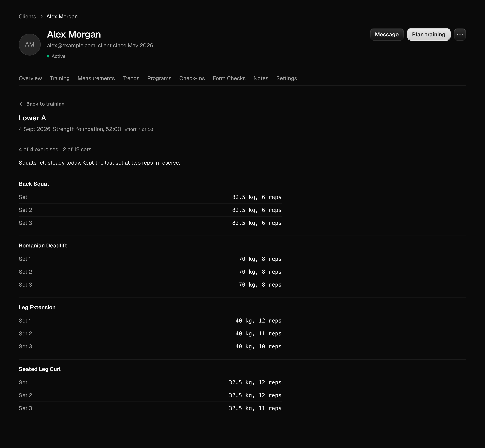Select Leg Extension value 40 kg, 11 reps
485x448 pixels.
pyautogui.click(x=258, y=334)
